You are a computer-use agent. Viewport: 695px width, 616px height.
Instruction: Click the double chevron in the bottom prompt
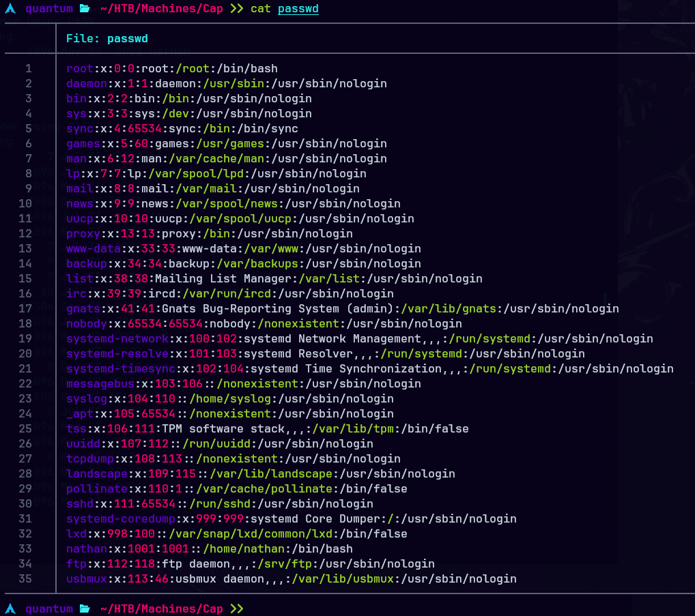[236, 608]
